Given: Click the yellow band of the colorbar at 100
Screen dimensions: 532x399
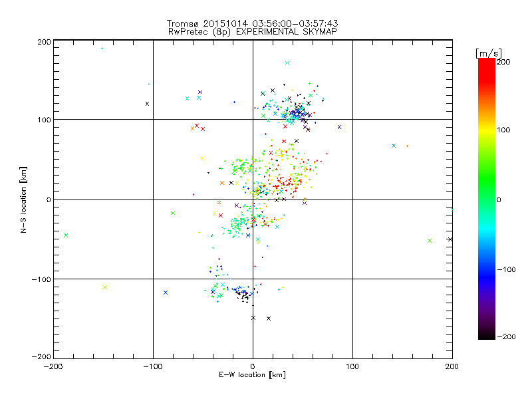Looking at the screenshot, I should pyautogui.click(x=487, y=130).
